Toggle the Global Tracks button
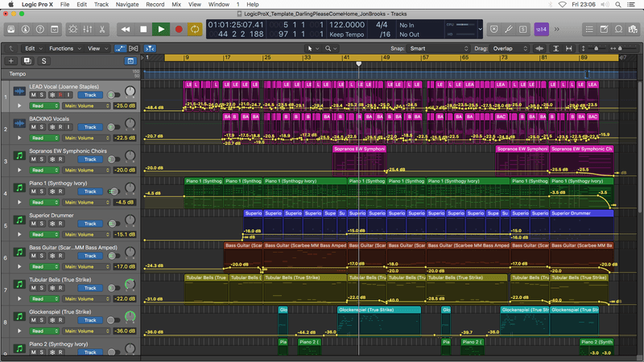Screen dimensions: 644x362 130,61
